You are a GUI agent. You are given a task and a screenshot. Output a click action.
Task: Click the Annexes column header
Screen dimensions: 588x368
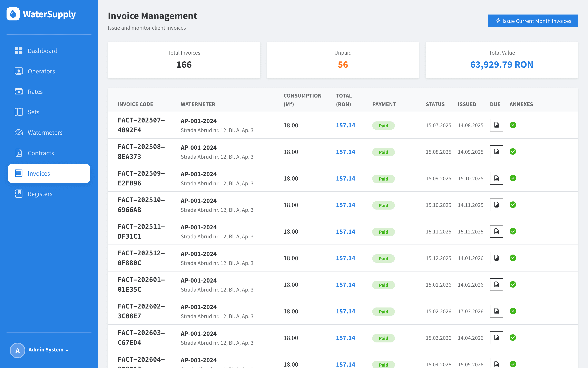point(521,104)
